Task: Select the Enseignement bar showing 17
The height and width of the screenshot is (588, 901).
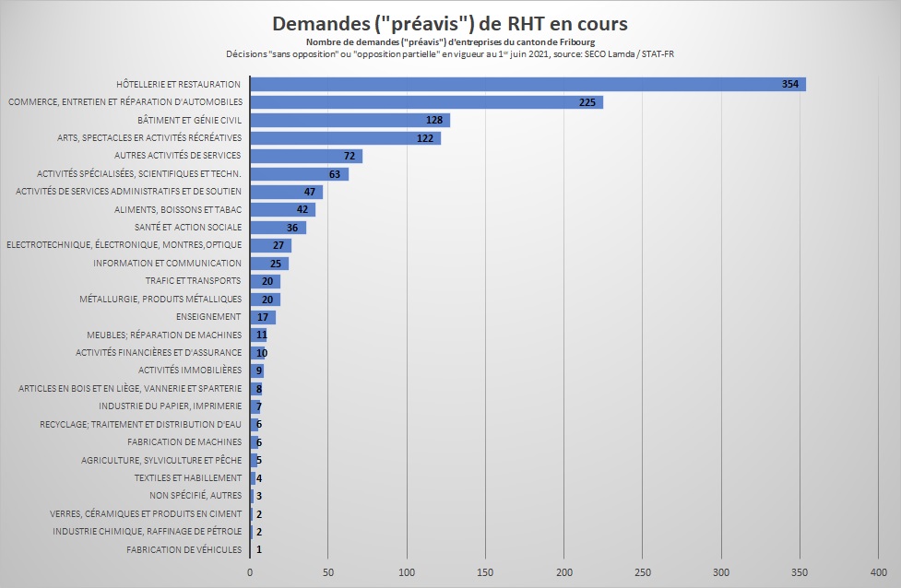Action: 262,317
